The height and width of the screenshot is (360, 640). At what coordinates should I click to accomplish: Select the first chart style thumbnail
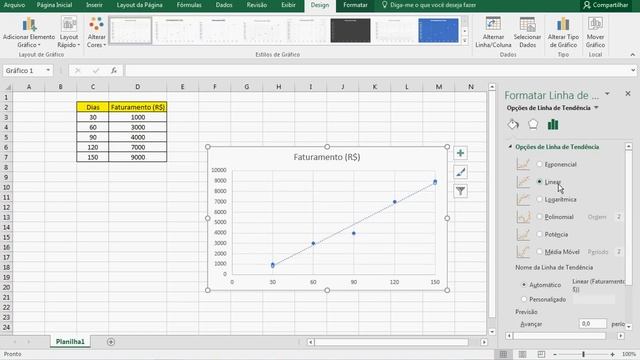tap(131, 30)
